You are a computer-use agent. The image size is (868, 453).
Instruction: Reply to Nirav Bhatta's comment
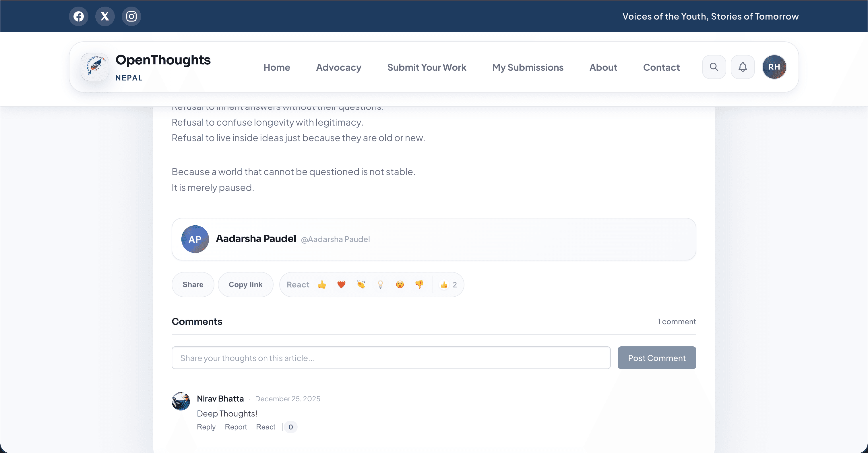[x=206, y=427]
